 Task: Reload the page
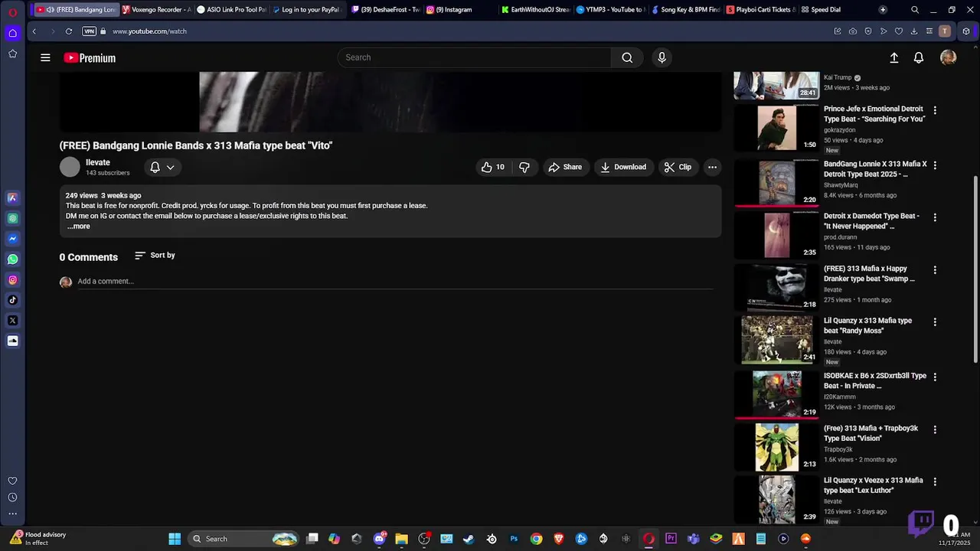[x=69, y=31]
